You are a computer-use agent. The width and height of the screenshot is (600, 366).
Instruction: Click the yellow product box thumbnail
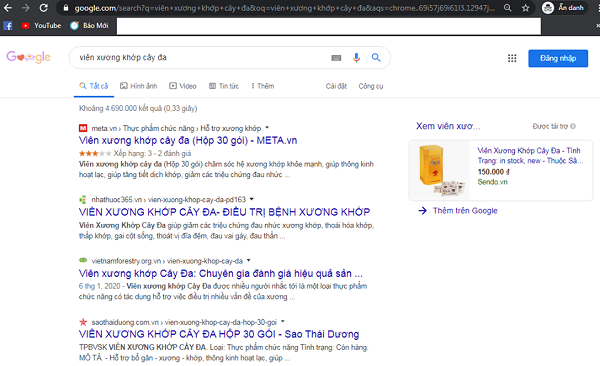[441, 170]
